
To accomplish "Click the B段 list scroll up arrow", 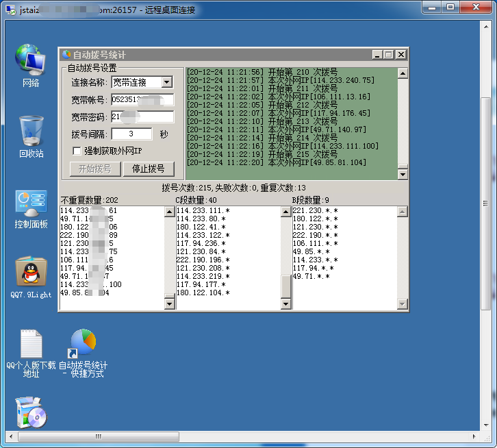I will [403, 212].
